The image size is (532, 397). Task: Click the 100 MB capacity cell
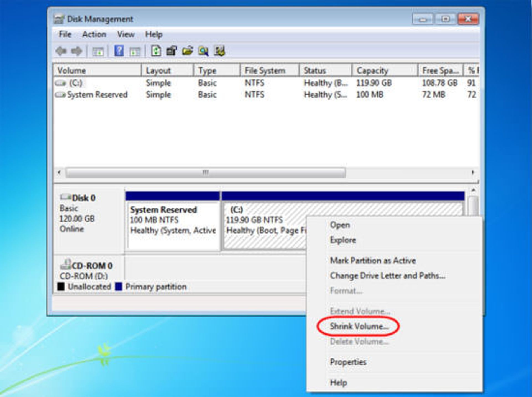(x=370, y=95)
